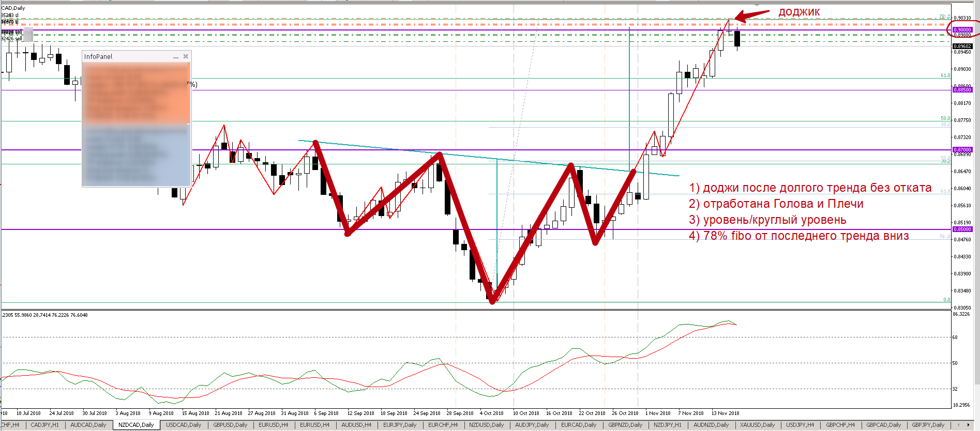Click the 0.87000 price level label
Viewport: 980px width, 431px height.
click(x=962, y=150)
